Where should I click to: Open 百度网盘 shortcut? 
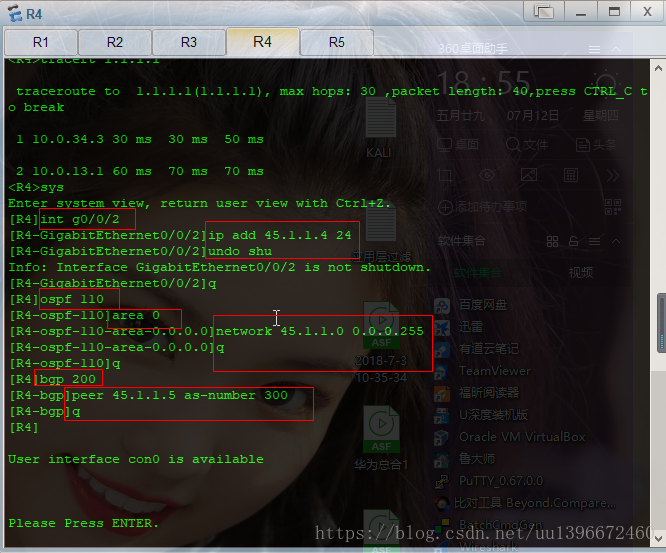(x=471, y=305)
